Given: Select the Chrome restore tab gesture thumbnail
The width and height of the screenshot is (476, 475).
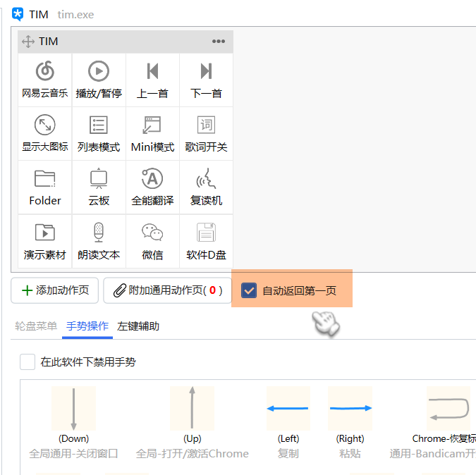Looking at the screenshot, I should 448,408.
